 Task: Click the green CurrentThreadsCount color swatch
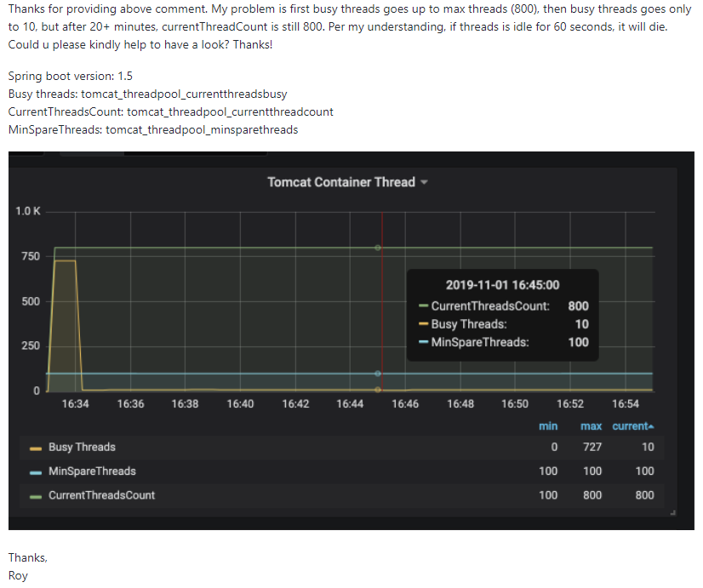tap(36, 497)
